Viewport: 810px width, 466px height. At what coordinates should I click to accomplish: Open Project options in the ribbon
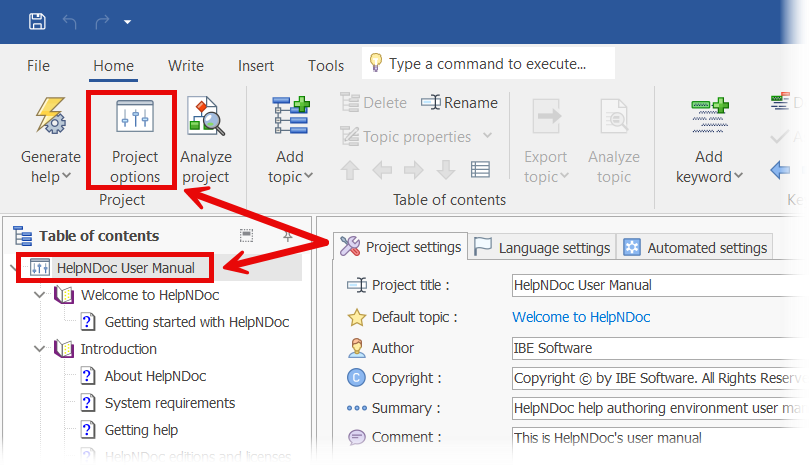click(135, 140)
